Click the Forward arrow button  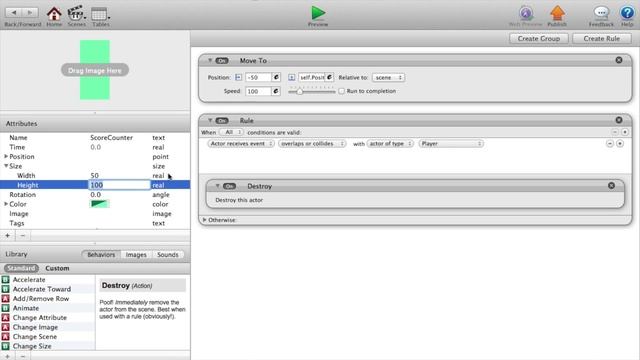(30, 12)
